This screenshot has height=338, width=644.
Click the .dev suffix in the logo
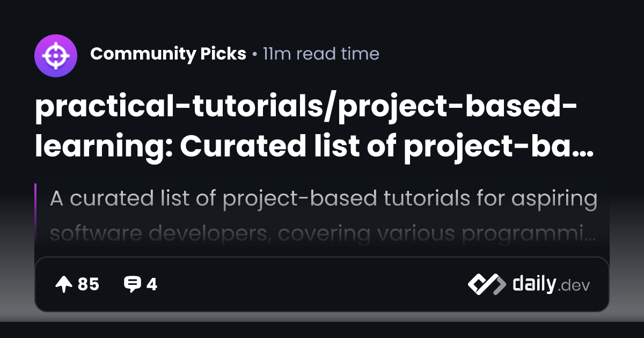tap(574, 286)
